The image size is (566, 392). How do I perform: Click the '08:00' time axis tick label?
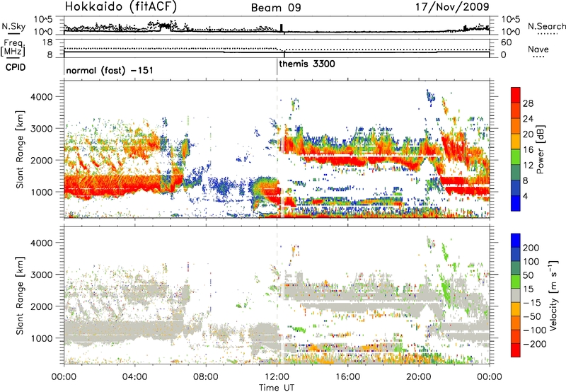pyautogui.click(x=206, y=377)
